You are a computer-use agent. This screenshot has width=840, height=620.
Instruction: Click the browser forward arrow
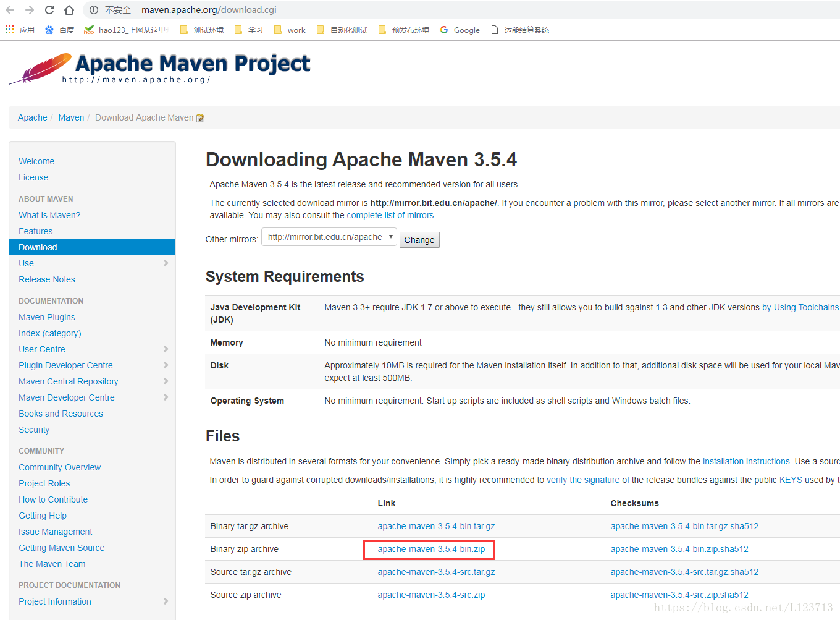click(x=30, y=10)
